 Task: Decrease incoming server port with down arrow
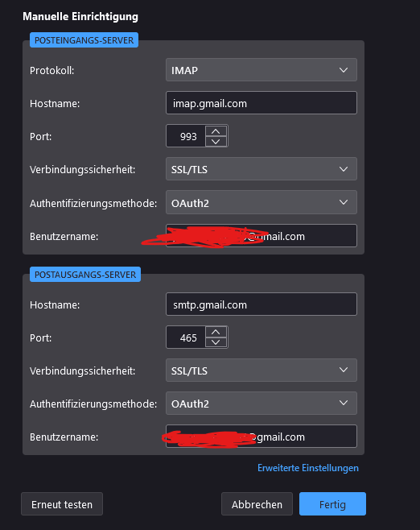pos(216,141)
